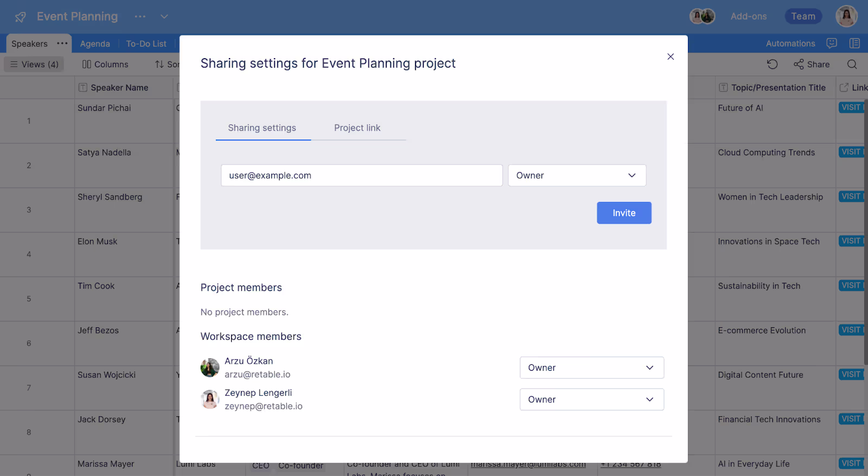
Task: Click the Cloud Computing Trends cell
Action: (775, 166)
